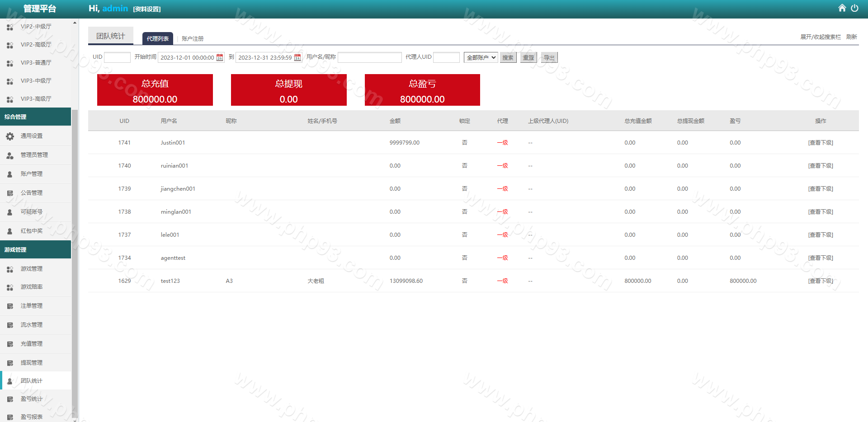Image resolution: width=868 pixels, height=422 pixels.
Task: Click the 公告管理 sidebar icon
Action: click(10, 193)
